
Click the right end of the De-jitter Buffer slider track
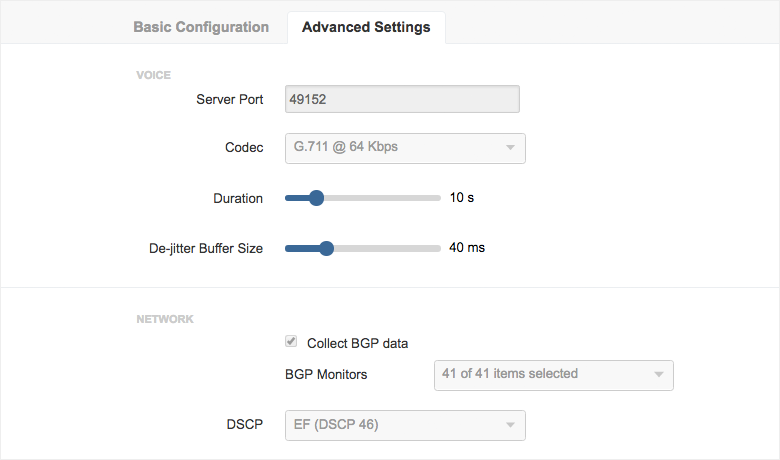[x=436, y=248]
